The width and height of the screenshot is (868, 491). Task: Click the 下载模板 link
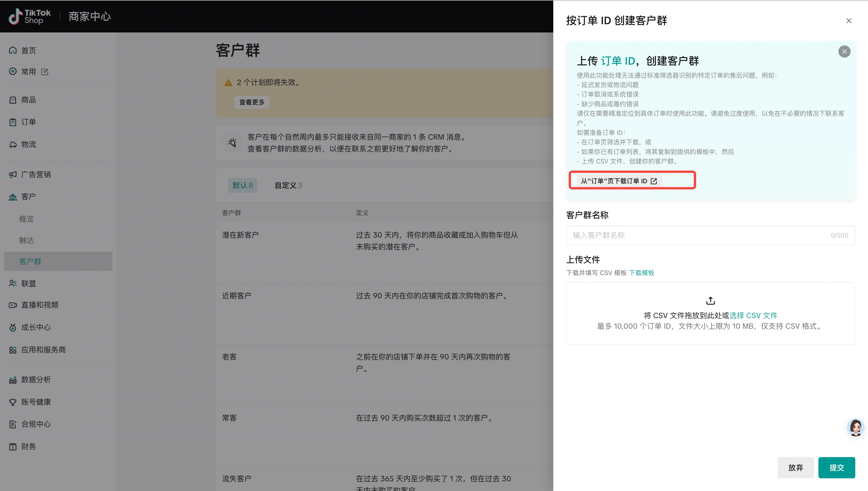click(641, 272)
